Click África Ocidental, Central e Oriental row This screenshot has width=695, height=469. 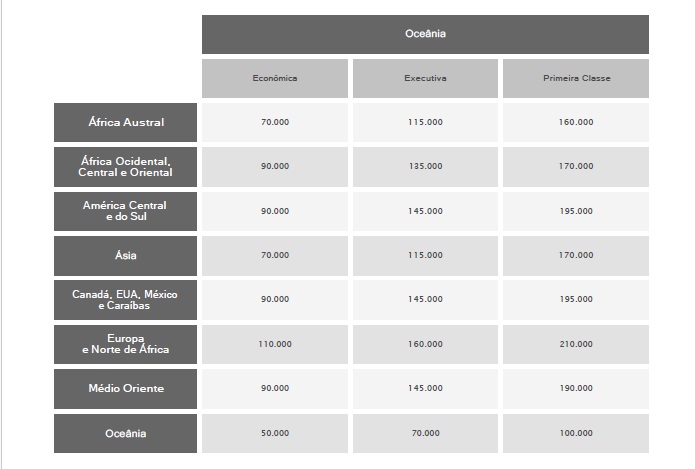[x=126, y=166]
